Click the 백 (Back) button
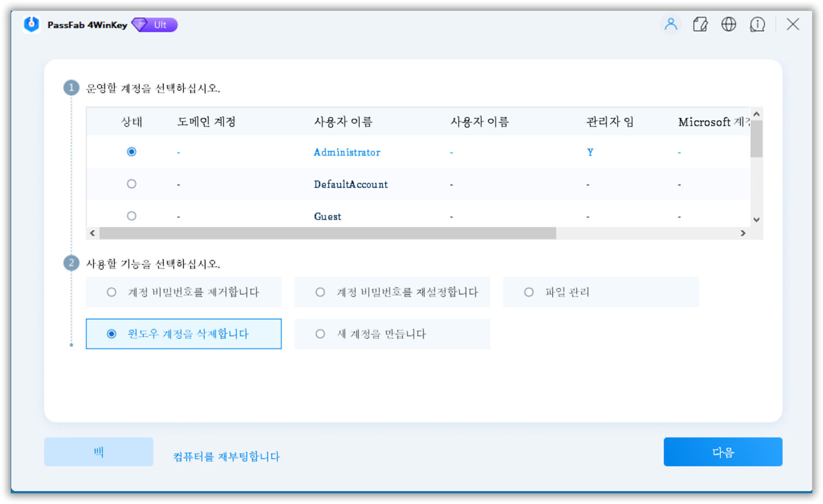This screenshot has height=504, width=823. (x=99, y=451)
